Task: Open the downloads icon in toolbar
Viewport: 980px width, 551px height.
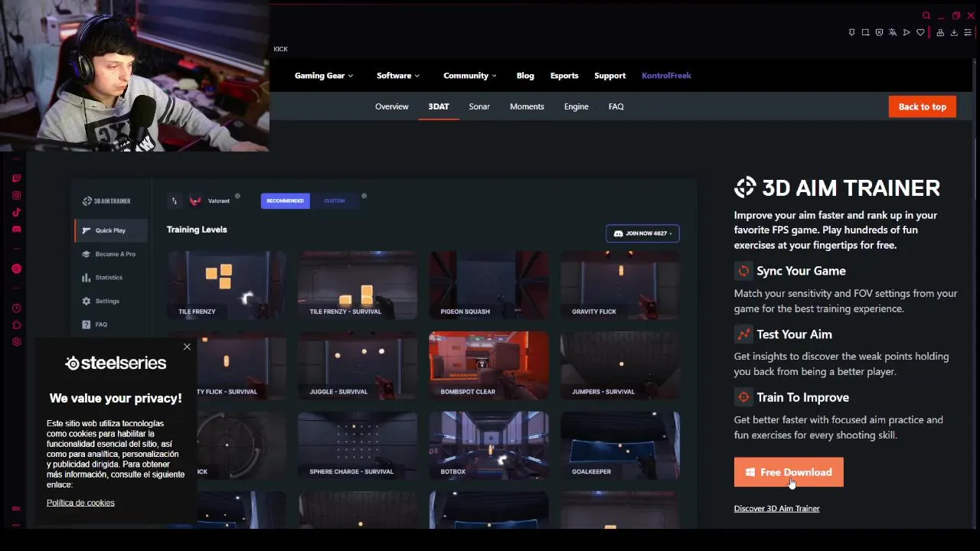Action: coord(954,32)
